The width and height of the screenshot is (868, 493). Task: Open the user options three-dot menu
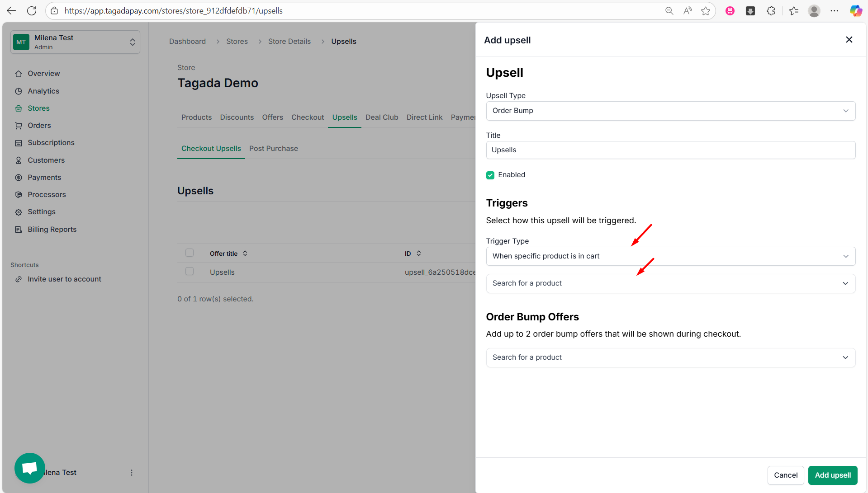(132, 473)
